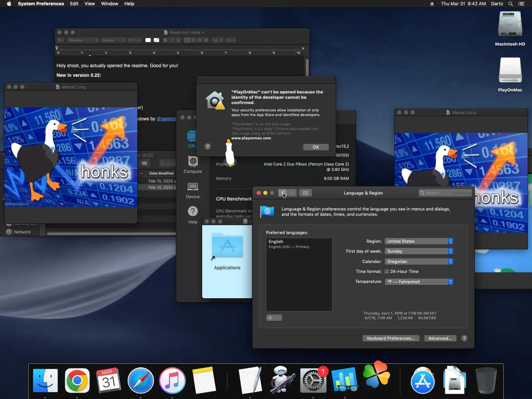The height and width of the screenshot is (399, 532).
Task: Launch PlayOnMac clover icon in Dock
Action: (376, 374)
